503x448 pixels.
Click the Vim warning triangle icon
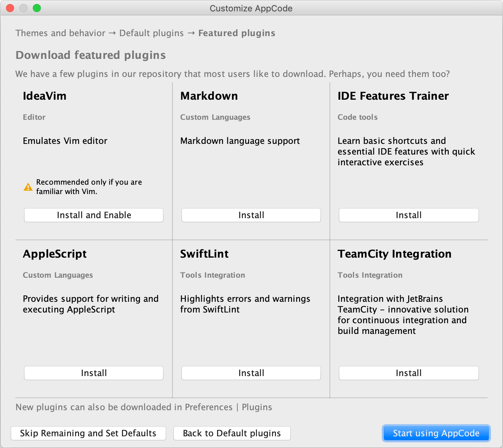click(x=28, y=187)
